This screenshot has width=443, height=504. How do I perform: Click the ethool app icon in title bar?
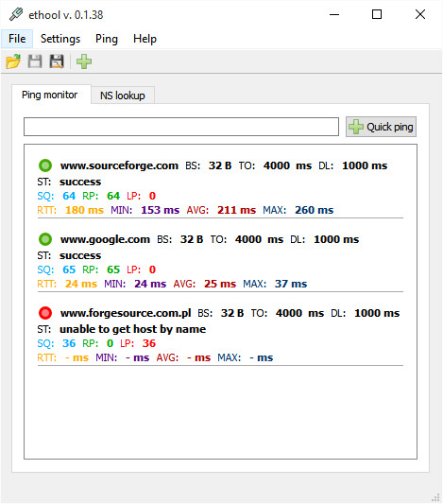(16, 14)
